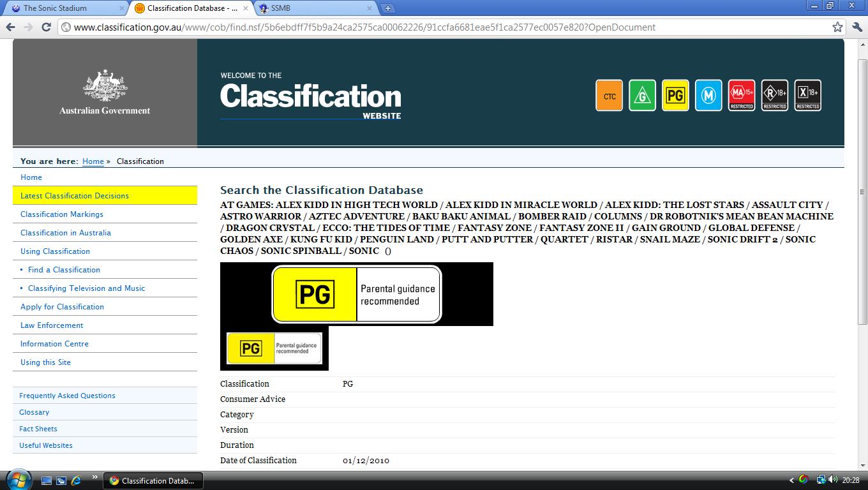The image size is (868, 490).
Task: Click the Search the Classification Database heading
Action: [322, 190]
